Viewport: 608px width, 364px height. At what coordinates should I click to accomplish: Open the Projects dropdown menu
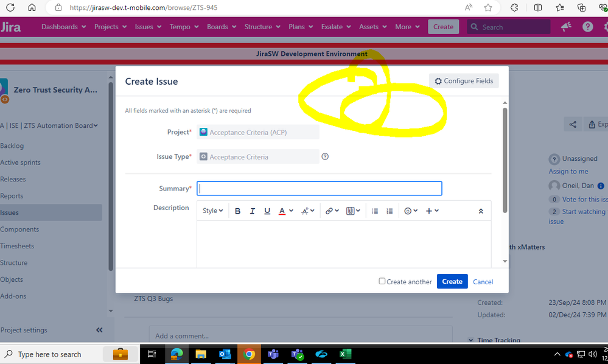111,27
